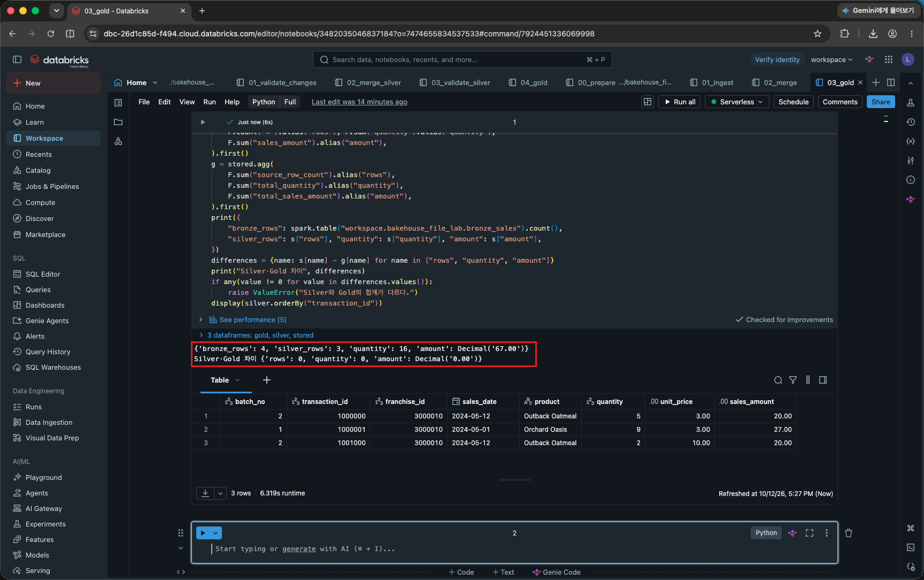Add a new visualization tab with plus
The width and height of the screenshot is (924, 580).
(x=267, y=380)
